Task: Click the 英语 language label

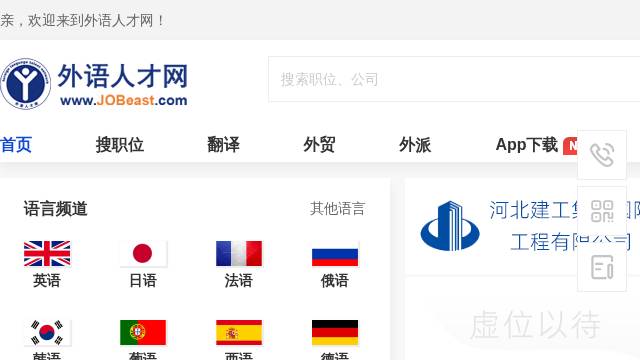Action: [x=47, y=280]
